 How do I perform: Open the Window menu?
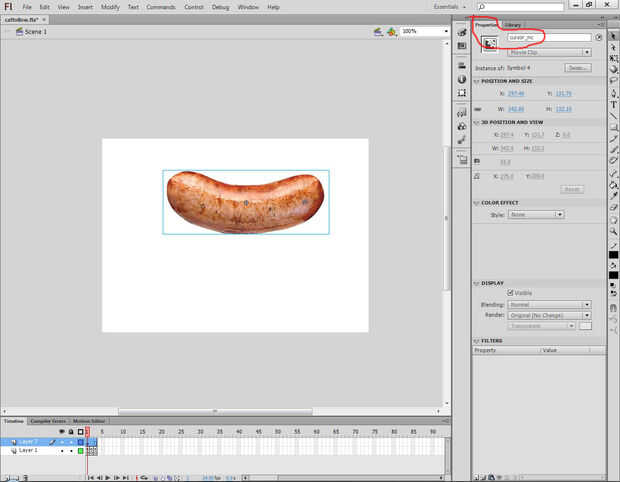(248, 7)
